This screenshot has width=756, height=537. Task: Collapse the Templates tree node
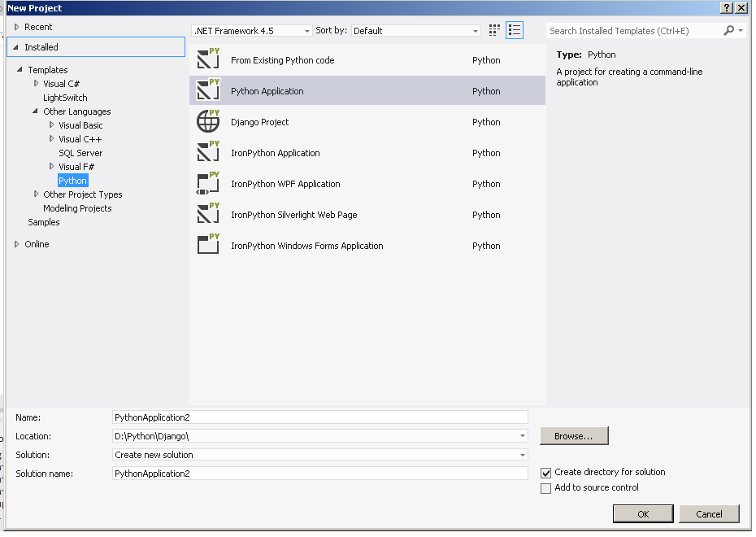pyautogui.click(x=20, y=69)
